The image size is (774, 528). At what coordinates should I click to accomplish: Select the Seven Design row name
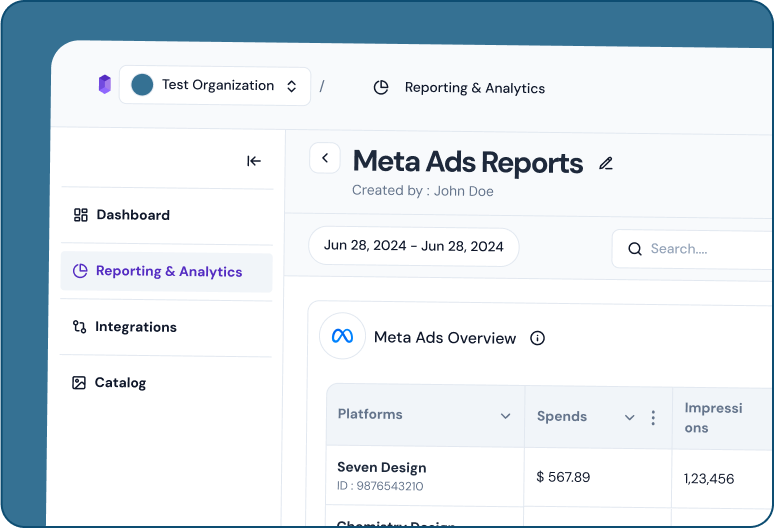pos(382,467)
